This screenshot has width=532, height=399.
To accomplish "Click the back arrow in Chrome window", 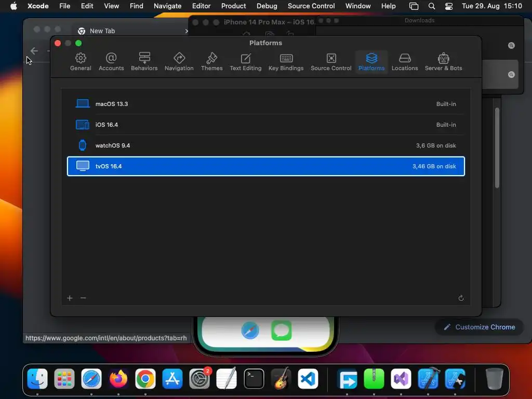I will point(34,51).
